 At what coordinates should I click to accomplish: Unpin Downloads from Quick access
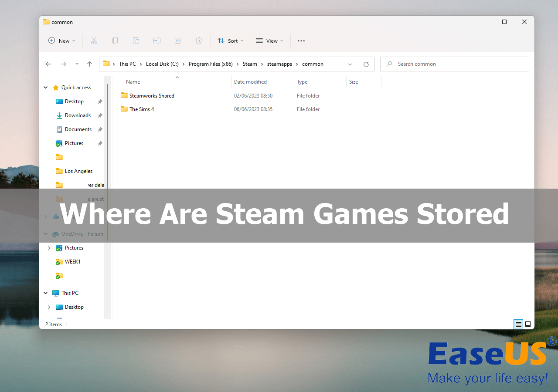pyautogui.click(x=100, y=115)
